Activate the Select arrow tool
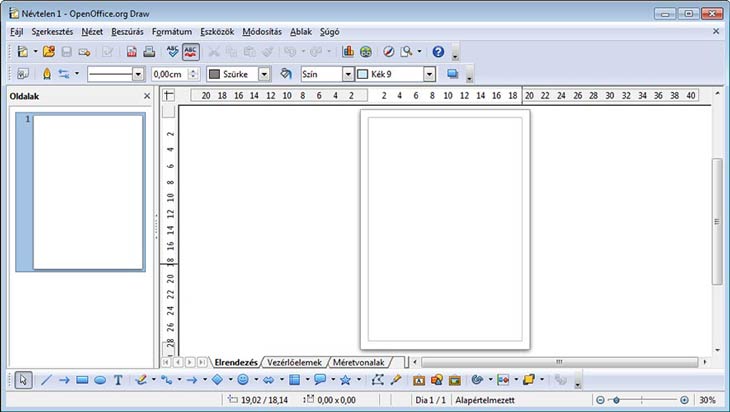Screen dimensions: 730x412 (23, 380)
